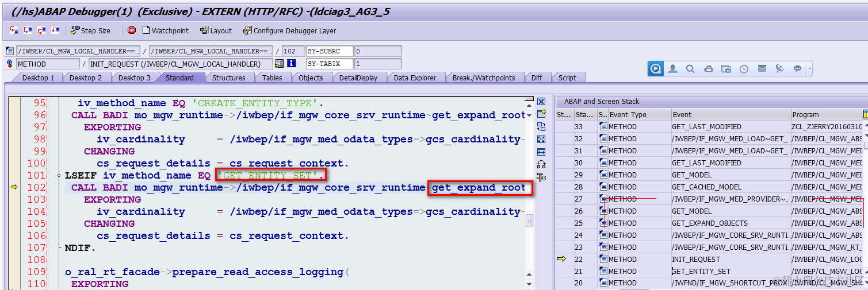Image resolution: width=868 pixels, height=290 pixels.
Task: Click the Program column header
Action: (827, 114)
